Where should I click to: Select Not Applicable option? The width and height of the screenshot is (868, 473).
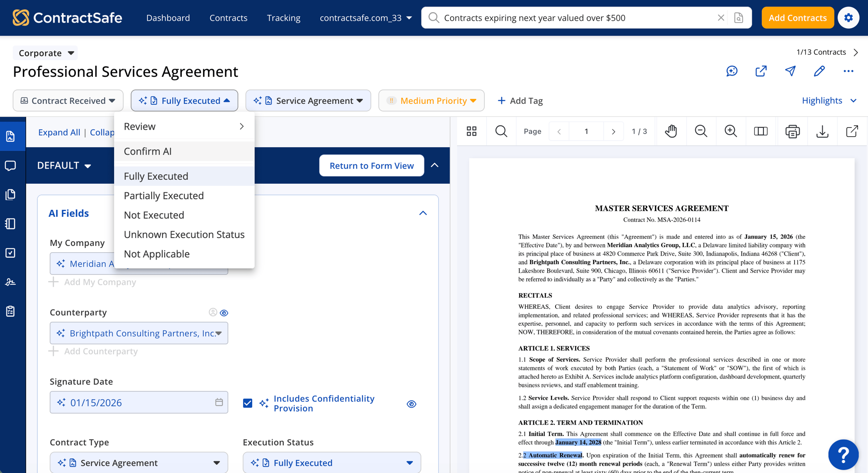[x=184, y=254]
